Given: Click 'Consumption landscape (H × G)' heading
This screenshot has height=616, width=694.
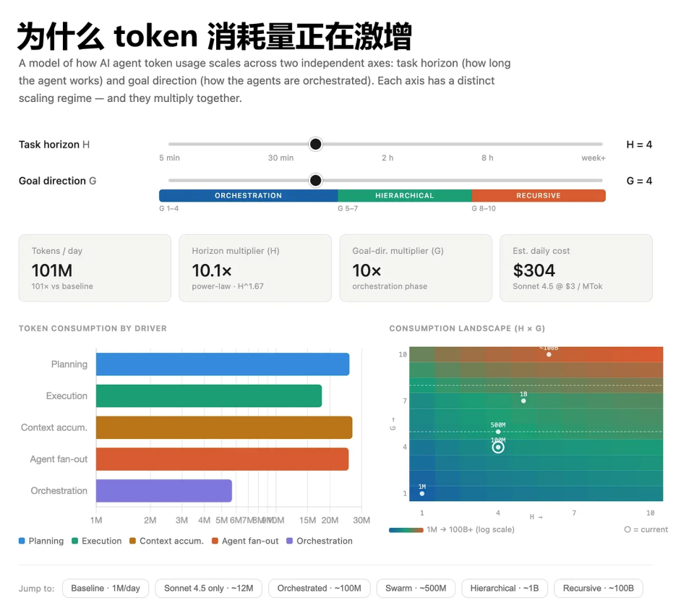Looking at the screenshot, I should click(468, 328).
